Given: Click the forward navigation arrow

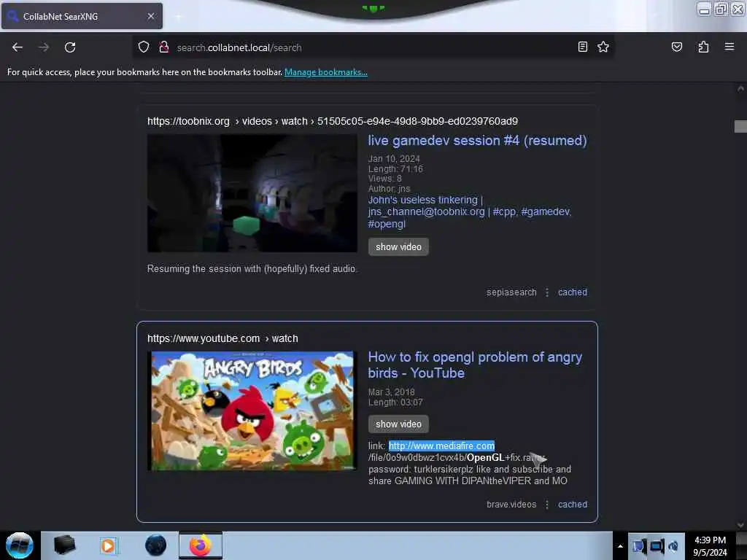Looking at the screenshot, I should coord(44,47).
